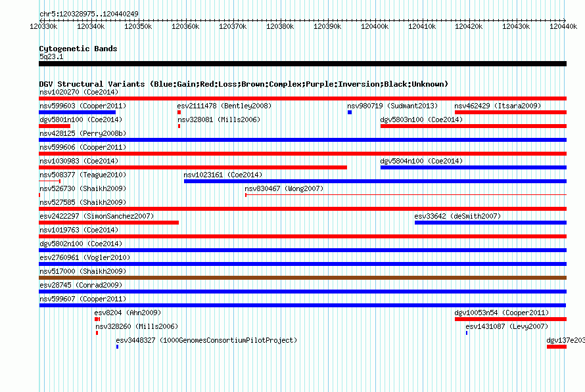The image size is (585, 392).
Task: Open dgv5804n100 (Coe2014) variant
Action: point(421,161)
